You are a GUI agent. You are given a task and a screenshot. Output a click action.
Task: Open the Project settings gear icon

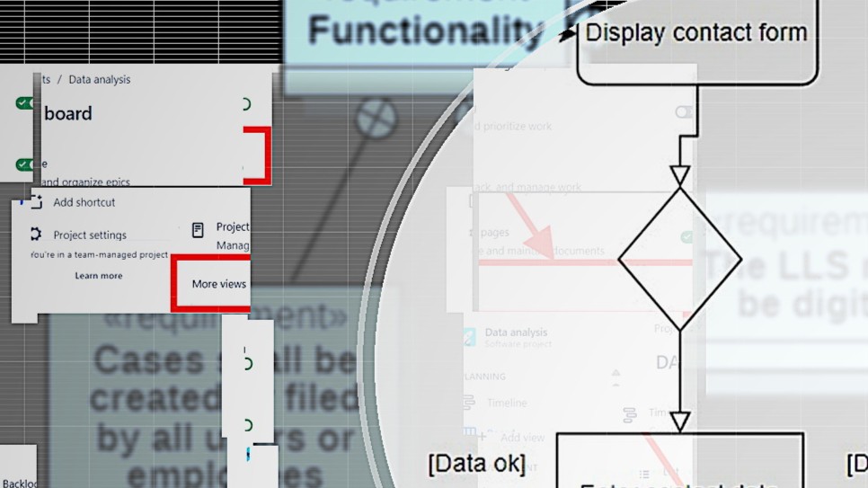pyautogui.click(x=35, y=235)
